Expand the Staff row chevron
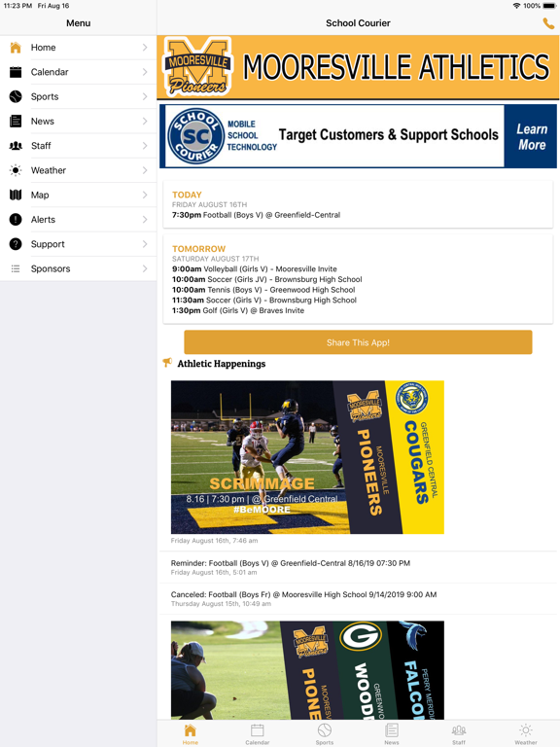This screenshot has height=747, width=560. 145,146
